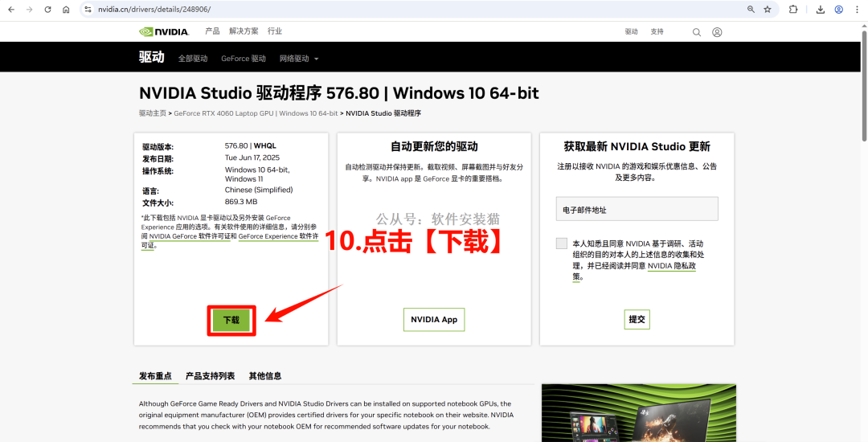
Task: Click the laptop promotional image
Action: [x=639, y=413]
